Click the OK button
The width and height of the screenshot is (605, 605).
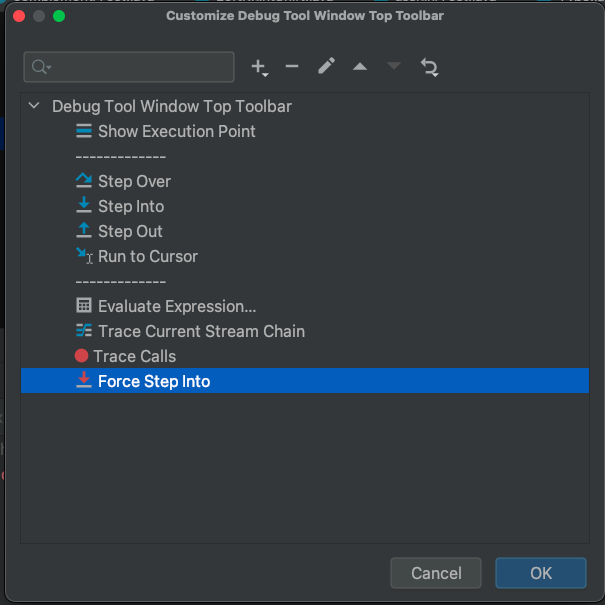(x=541, y=573)
